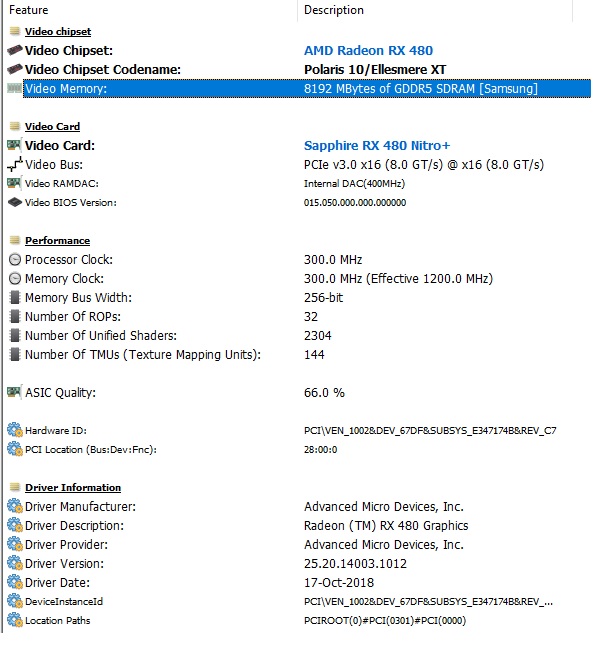The width and height of the screenshot is (596, 645).
Task: Click the Driver Manufacturer gear icon
Action: coord(15,506)
